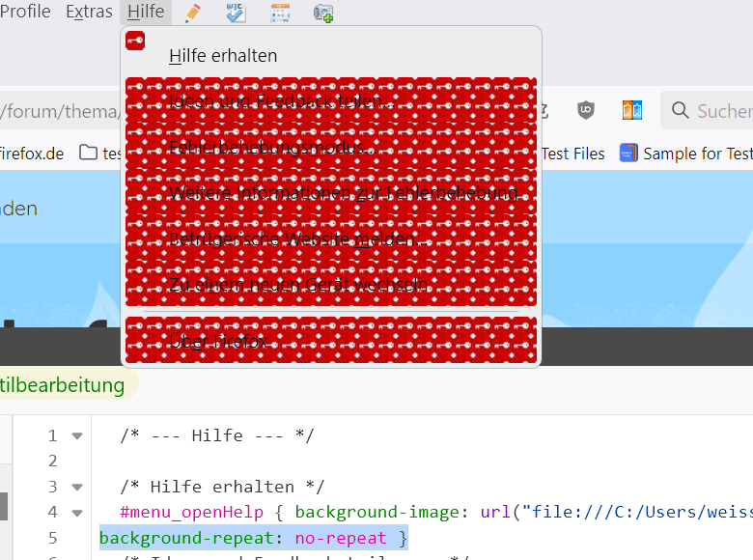The width and height of the screenshot is (753, 560).
Task: Click the highlighted background-repeat code line
Action: (253, 538)
